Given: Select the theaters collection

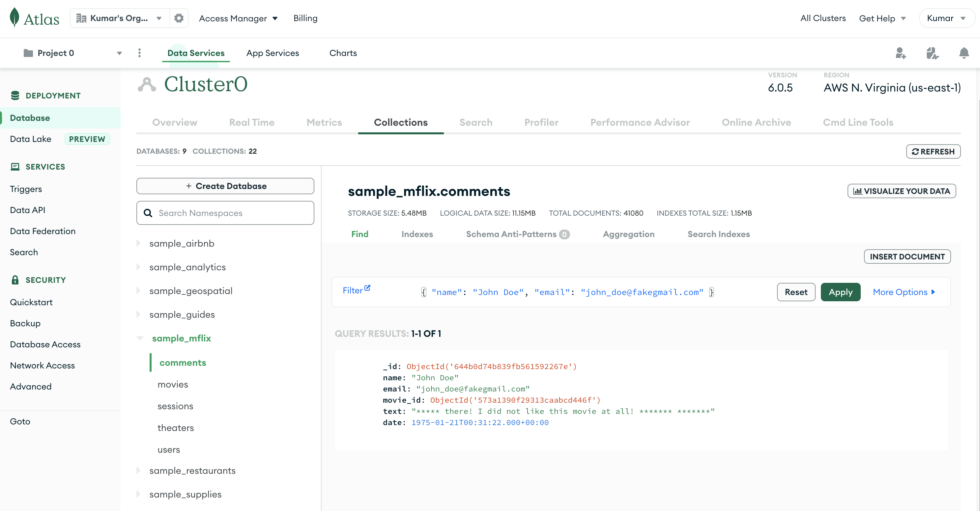Looking at the screenshot, I should point(176,427).
